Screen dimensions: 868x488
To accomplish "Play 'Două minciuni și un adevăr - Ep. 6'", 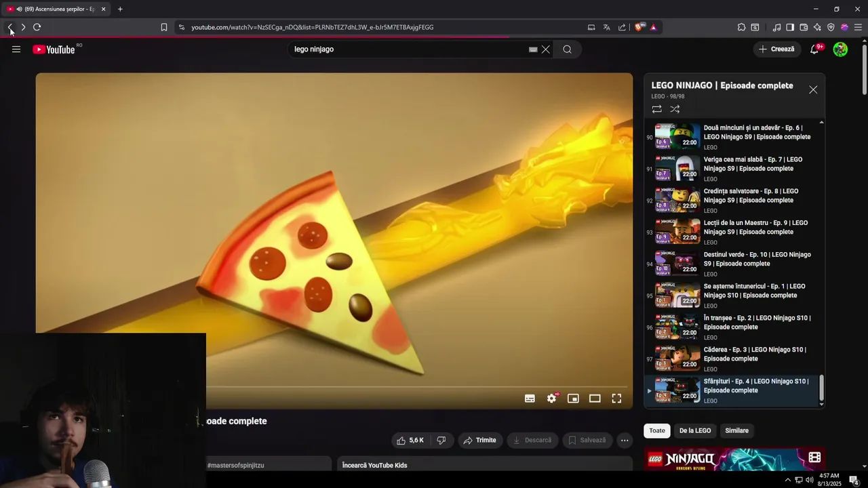I will click(x=732, y=137).
